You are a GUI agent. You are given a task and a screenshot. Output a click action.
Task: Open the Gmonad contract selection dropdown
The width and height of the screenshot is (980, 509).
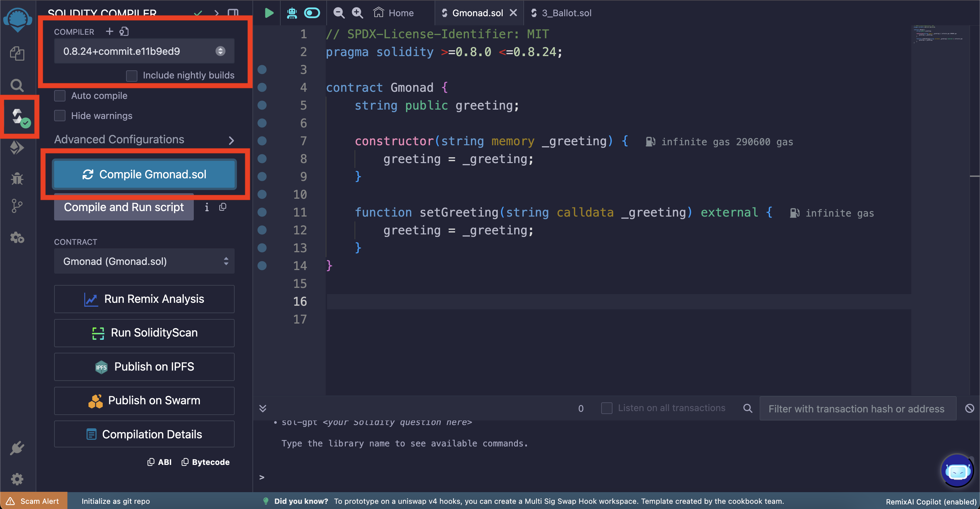[144, 261]
